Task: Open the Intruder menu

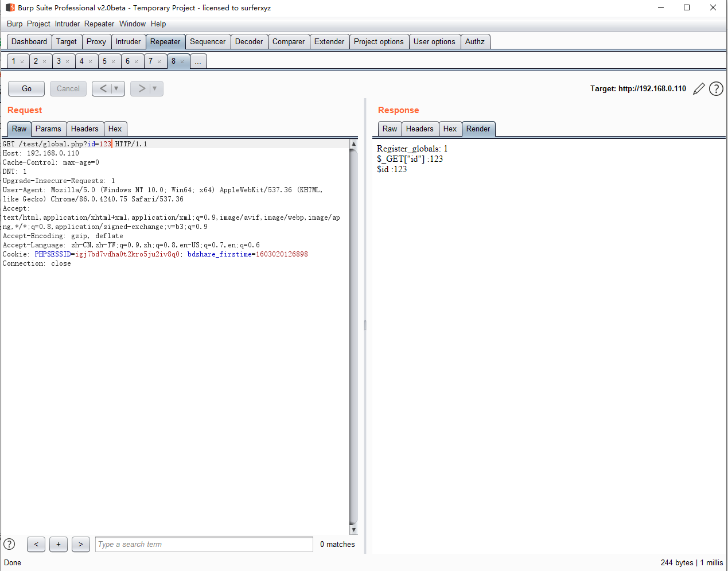Action: pos(67,24)
